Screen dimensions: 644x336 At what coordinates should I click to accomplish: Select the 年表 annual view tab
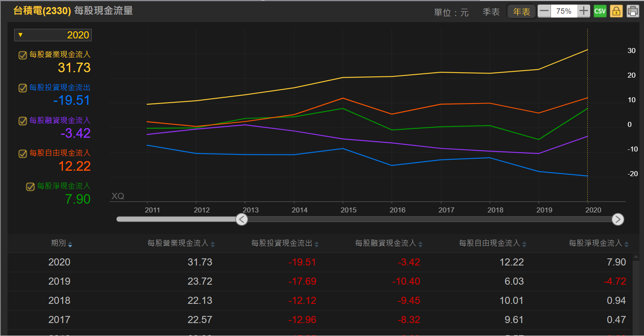click(521, 12)
